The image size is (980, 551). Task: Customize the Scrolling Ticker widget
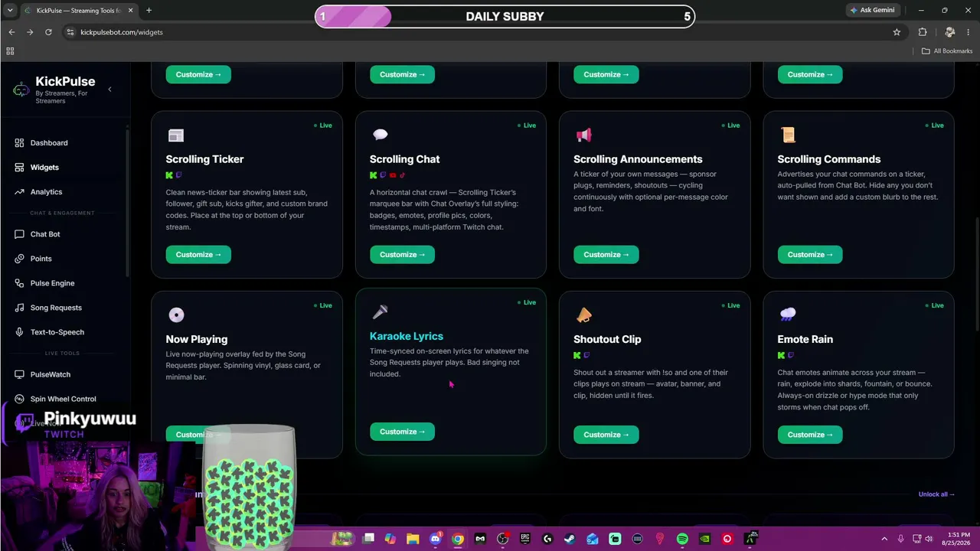point(198,255)
